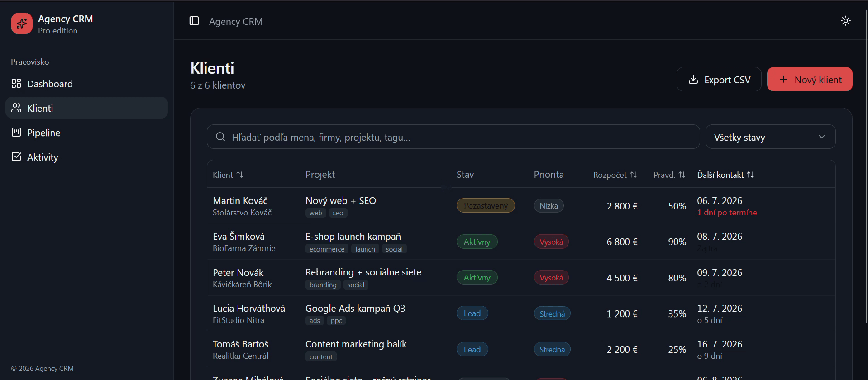
Task: Focus the client search input field
Action: click(453, 137)
